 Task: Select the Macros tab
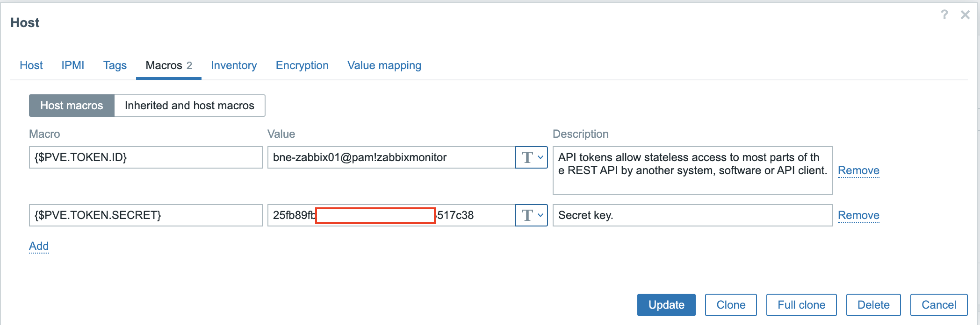(168, 65)
